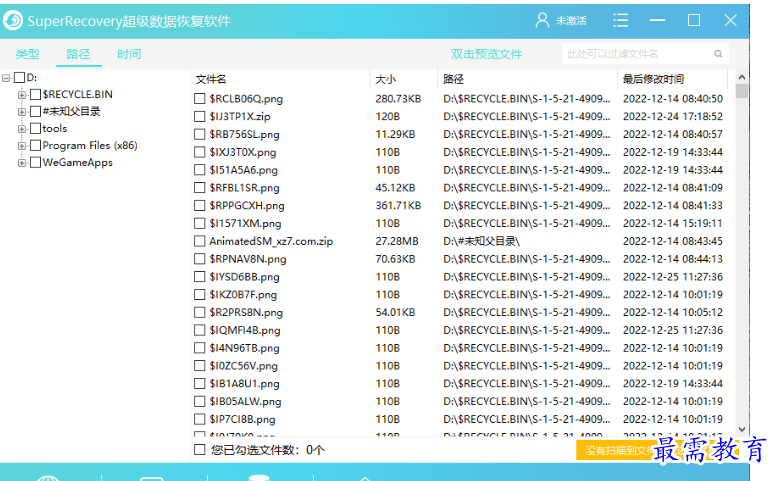Viewport: 775px width, 481px height.
Task: Tick checkbox for $RPPGCXH.png
Action: [200, 206]
